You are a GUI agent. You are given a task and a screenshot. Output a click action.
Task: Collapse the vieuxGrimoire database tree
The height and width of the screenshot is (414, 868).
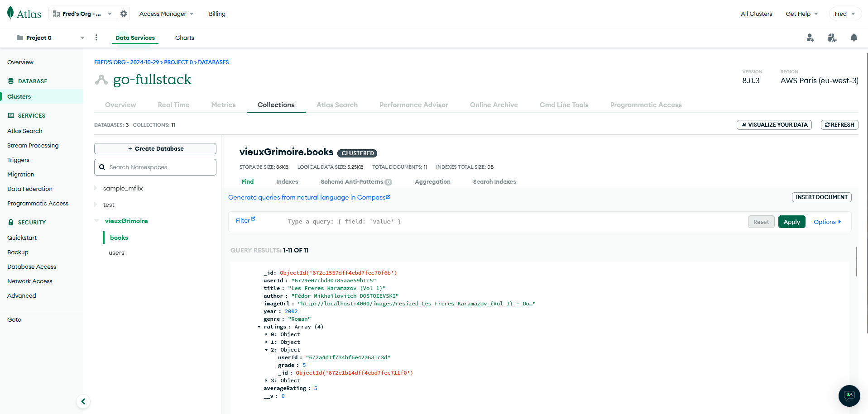tap(96, 221)
